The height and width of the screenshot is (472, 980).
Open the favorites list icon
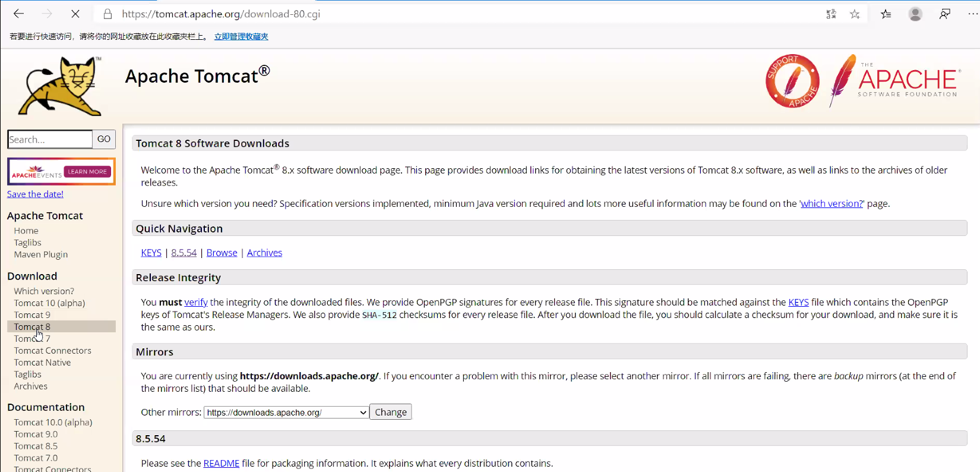point(886,14)
